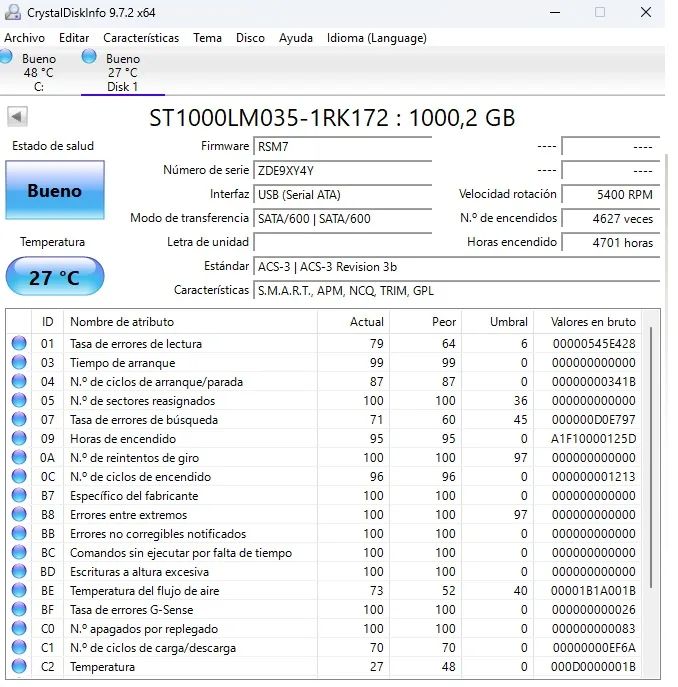Click status dot for Específico del fabricante
The width and height of the screenshot is (678, 687).
click(19, 496)
